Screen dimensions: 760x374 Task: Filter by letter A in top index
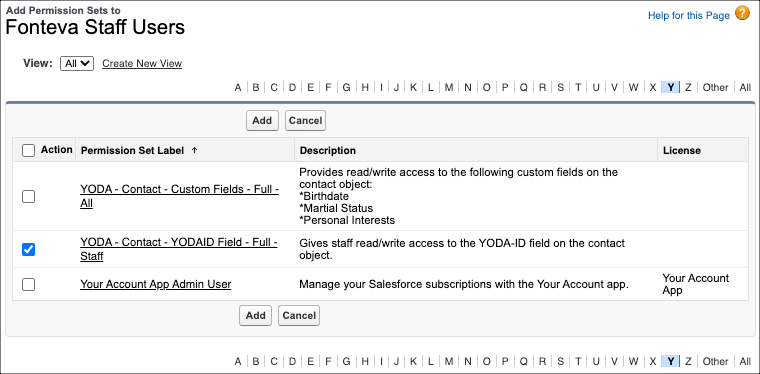pyautogui.click(x=238, y=88)
